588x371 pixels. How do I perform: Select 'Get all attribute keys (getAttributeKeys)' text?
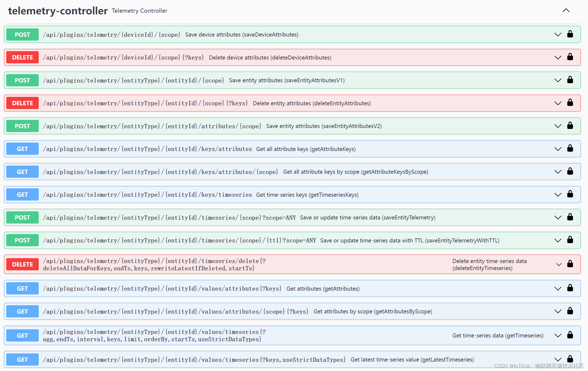click(x=306, y=149)
